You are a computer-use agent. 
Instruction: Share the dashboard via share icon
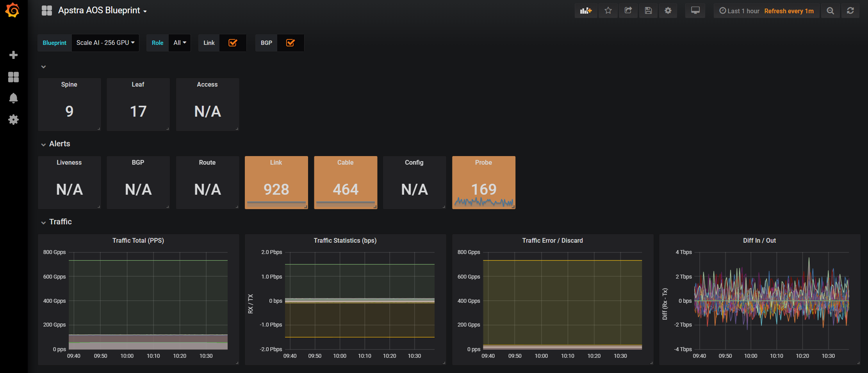pyautogui.click(x=628, y=11)
